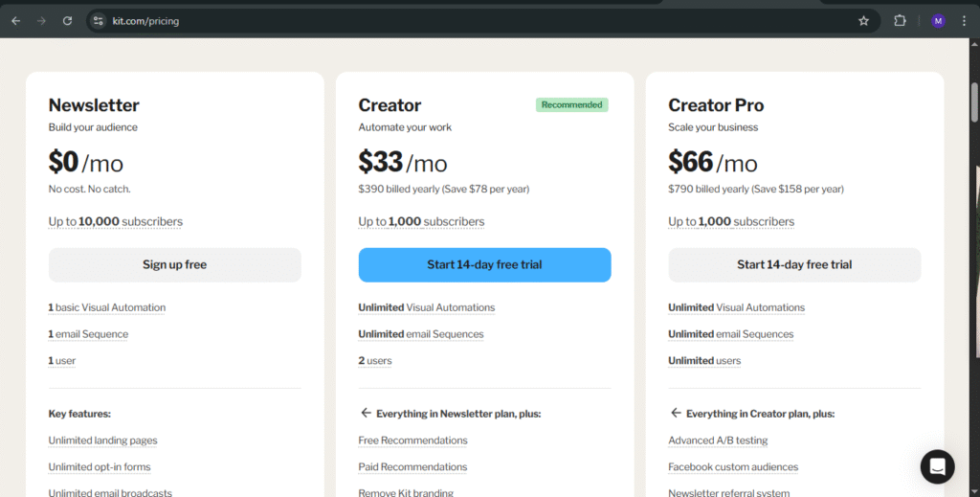Click Automate your work subtitle

(x=405, y=127)
